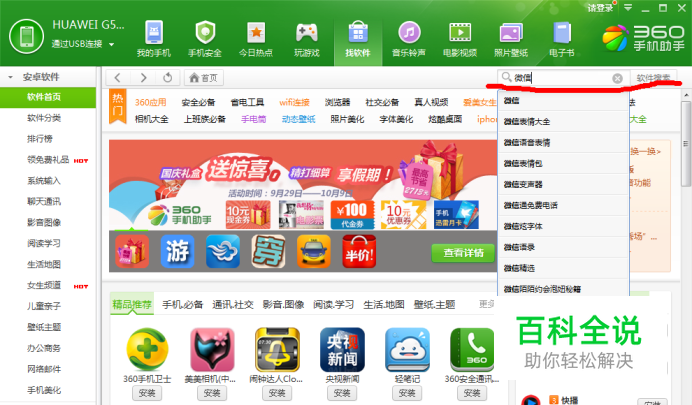Click the 360应用 hot tag link

(x=150, y=102)
